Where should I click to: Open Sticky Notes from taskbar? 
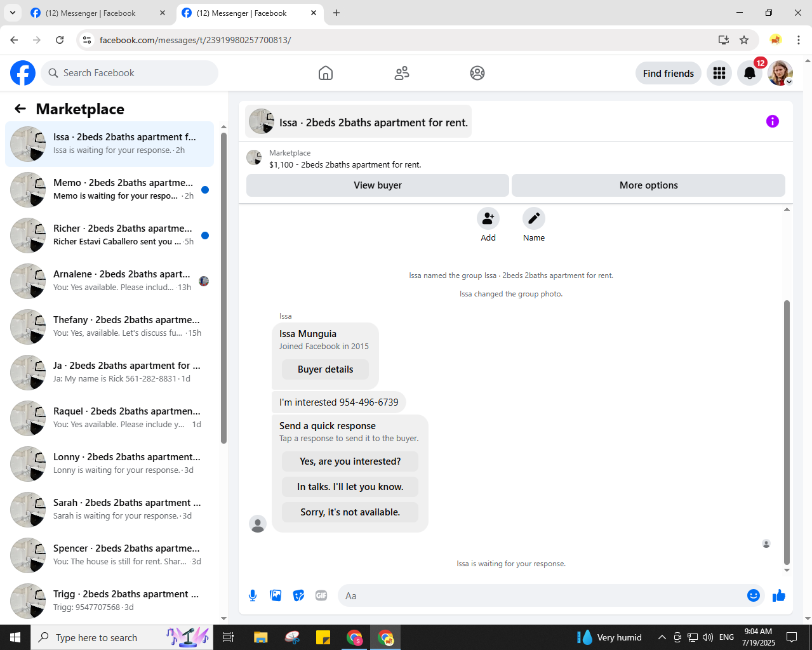(x=323, y=637)
